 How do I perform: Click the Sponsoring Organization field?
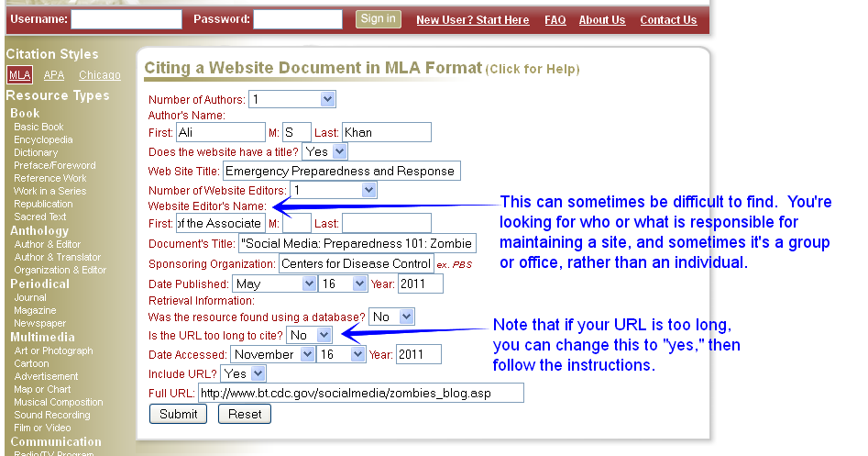(357, 263)
